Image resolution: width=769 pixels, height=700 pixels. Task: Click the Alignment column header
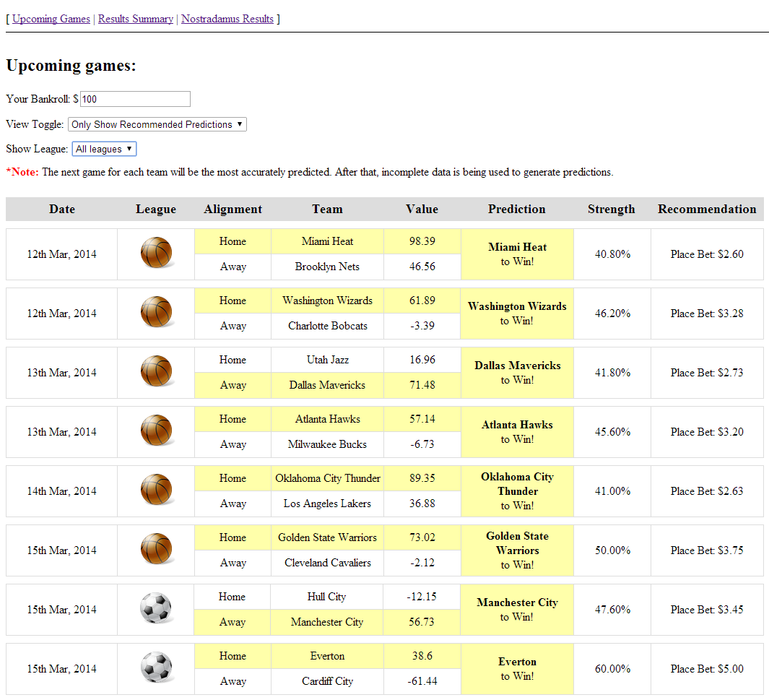(x=233, y=209)
